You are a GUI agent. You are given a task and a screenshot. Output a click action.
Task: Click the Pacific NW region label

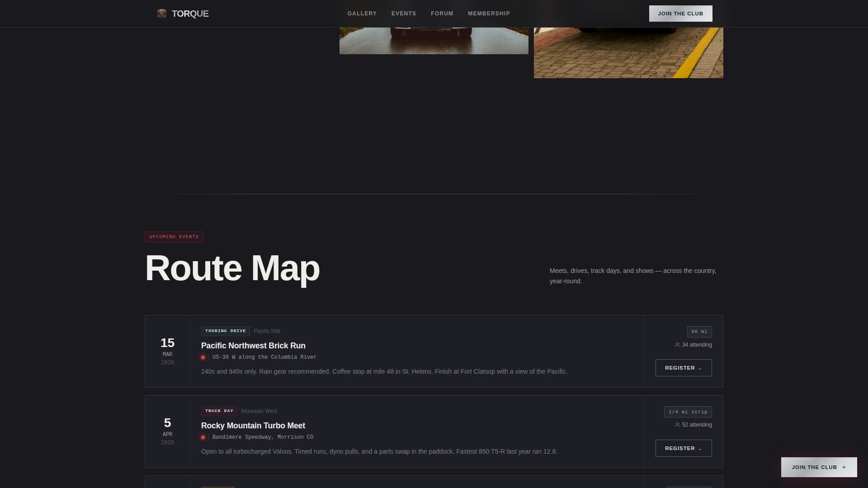(267, 331)
